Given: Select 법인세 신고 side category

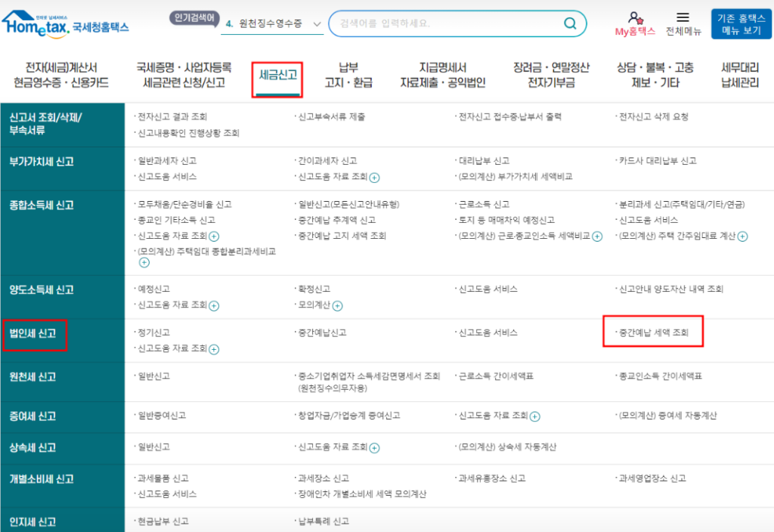Looking at the screenshot, I should (x=62, y=341).
